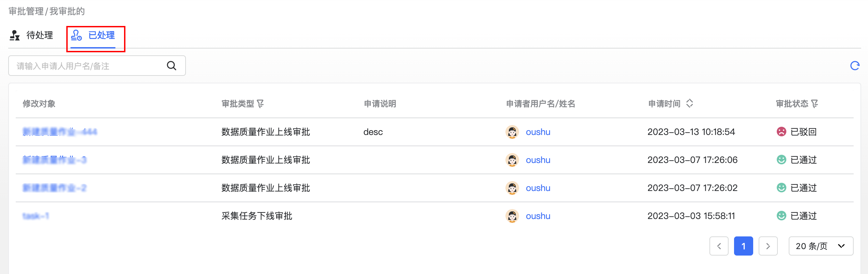Select the 已处理 tab
Screen dimensions: 868x274
coord(93,35)
